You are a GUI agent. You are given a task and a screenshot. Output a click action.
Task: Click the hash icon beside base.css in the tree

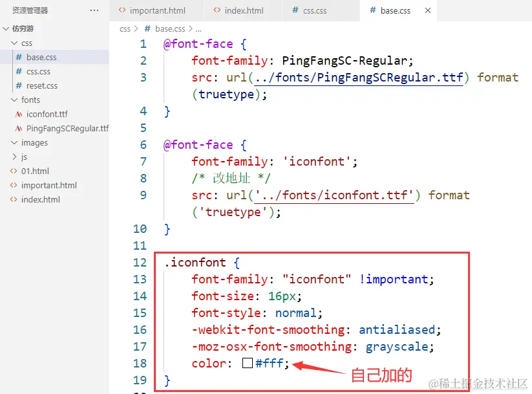coord(19,57)
